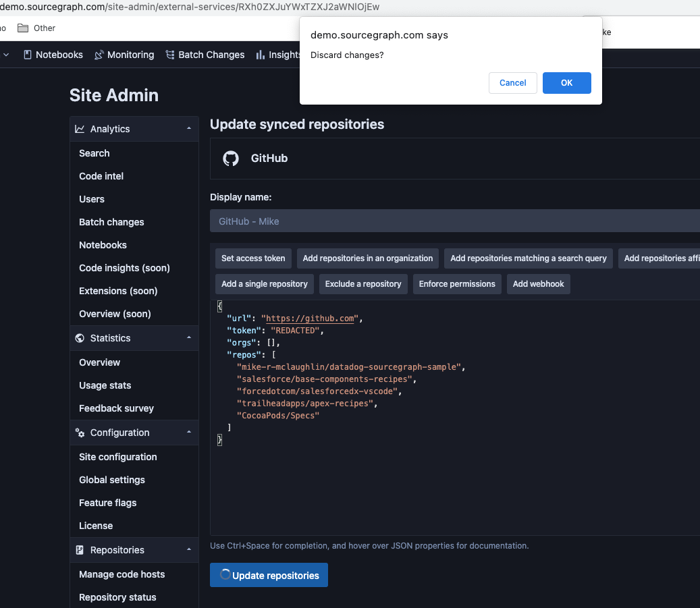Click OK in the Discard changes dialog
This screenshot has width=700, height=608.
pos(566,83)
